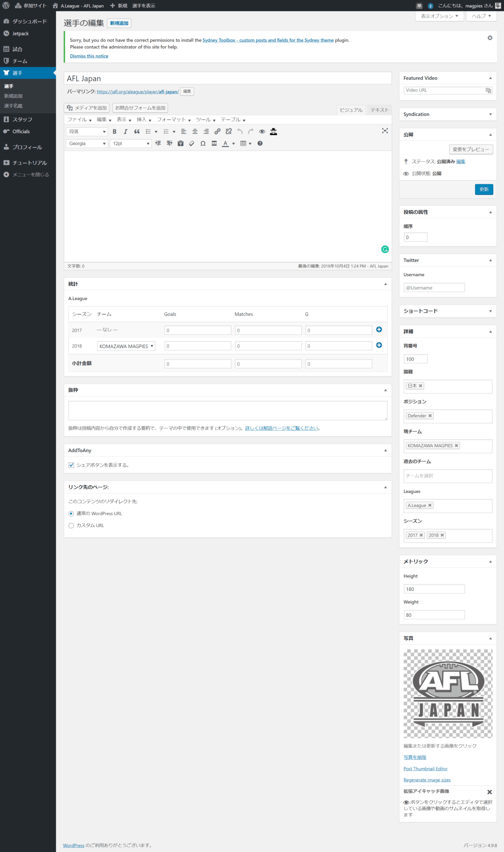Insert a horizontal line
Screen dimensions: 504x852
pyautogui.click(x=214, y=144)
